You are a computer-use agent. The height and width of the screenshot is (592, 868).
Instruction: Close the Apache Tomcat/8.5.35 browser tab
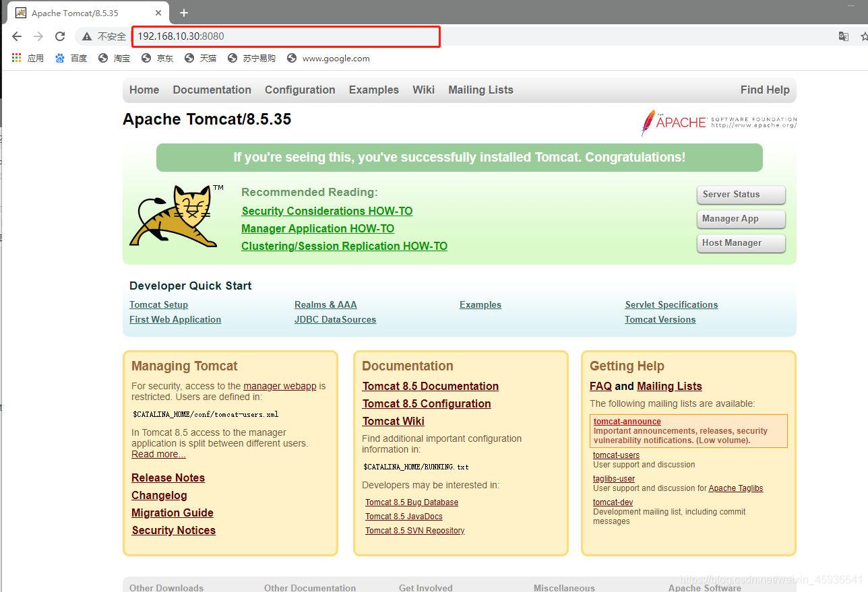pyautogui.click(x=158, y=13)
